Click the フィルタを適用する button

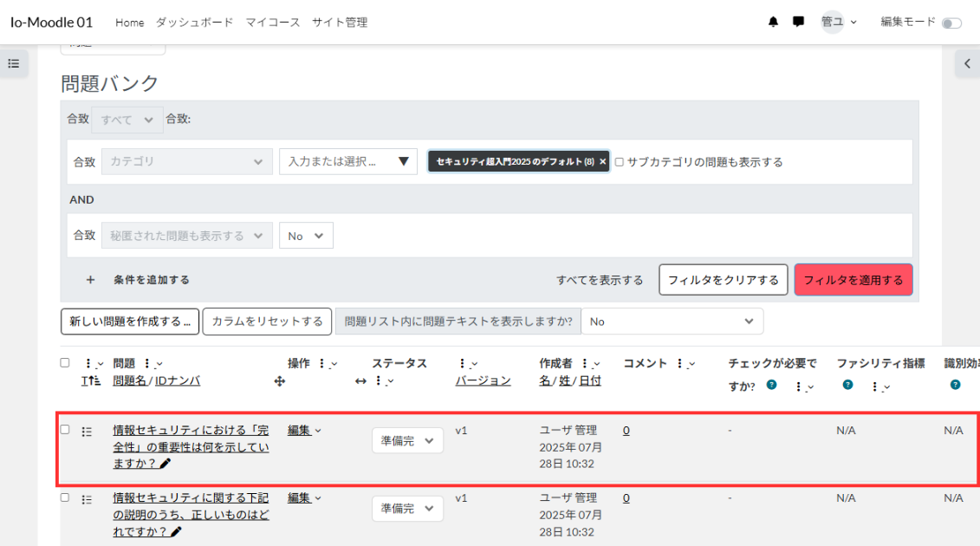[853, 280]
